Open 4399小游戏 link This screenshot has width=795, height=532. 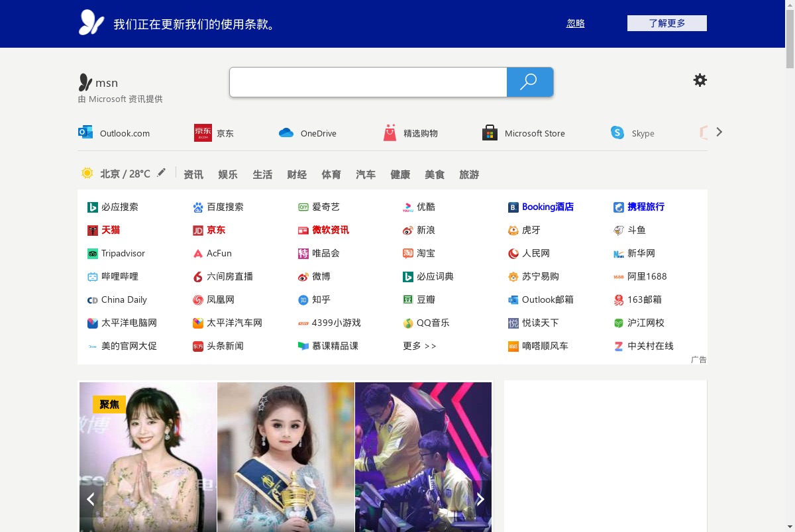point(329,323)
